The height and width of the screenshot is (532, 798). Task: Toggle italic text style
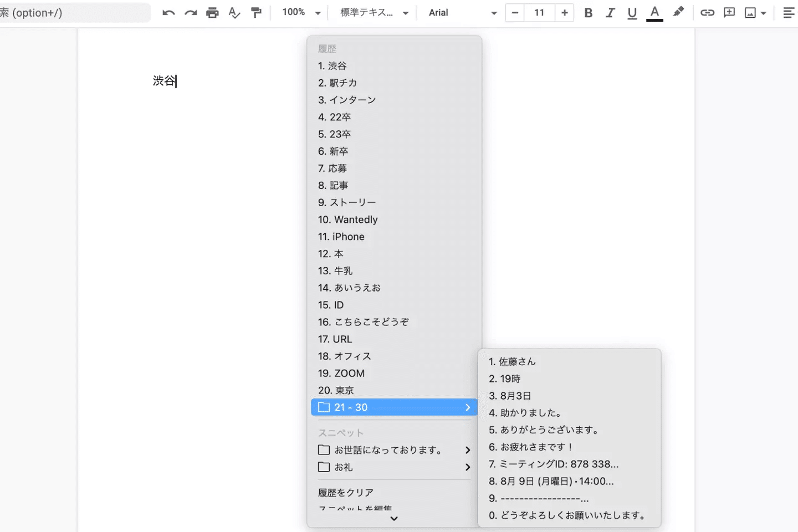click(x=610, y=13)
